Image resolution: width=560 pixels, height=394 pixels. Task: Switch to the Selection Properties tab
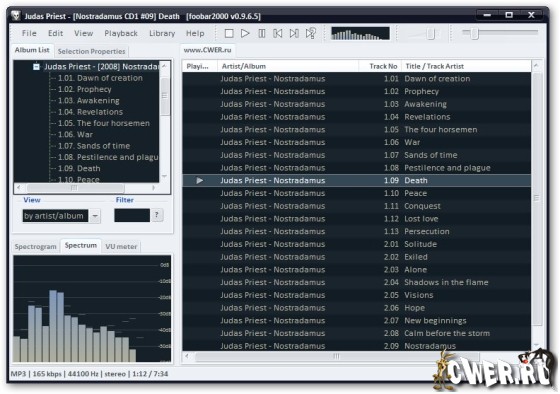pos(91,51)
